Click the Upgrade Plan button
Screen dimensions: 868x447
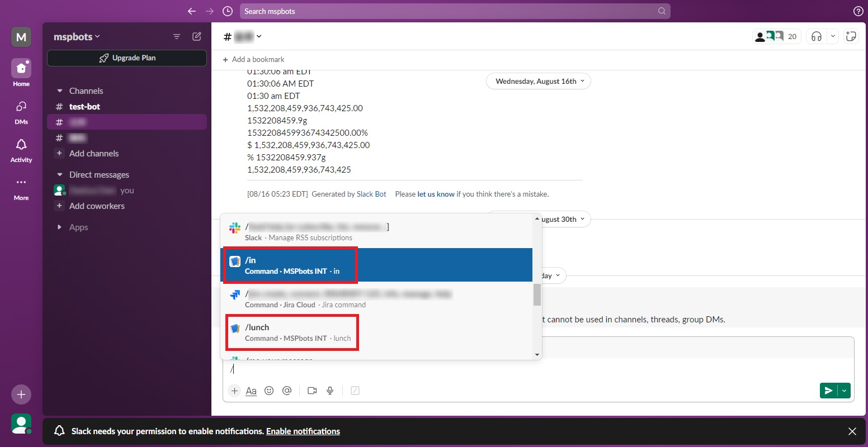tap(127, 58)
